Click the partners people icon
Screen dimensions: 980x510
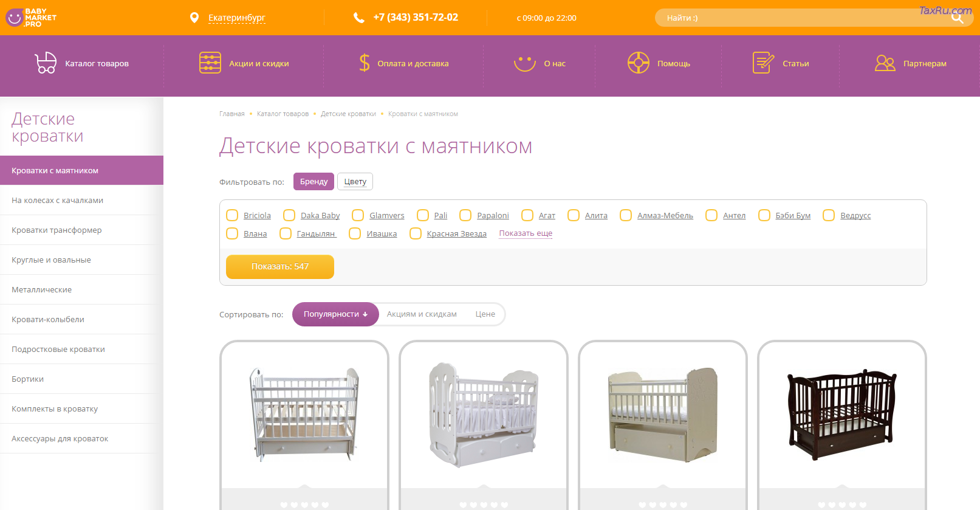[x=885, y=63]
